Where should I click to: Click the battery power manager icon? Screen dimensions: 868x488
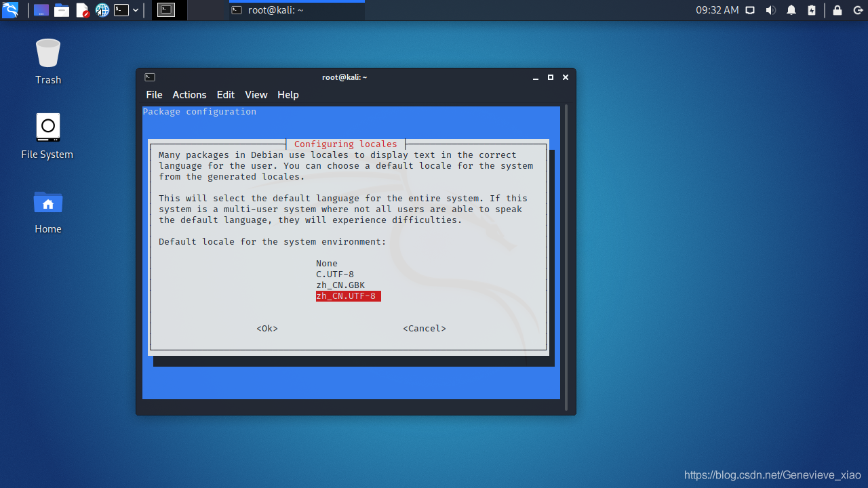(x=812, y=10)
